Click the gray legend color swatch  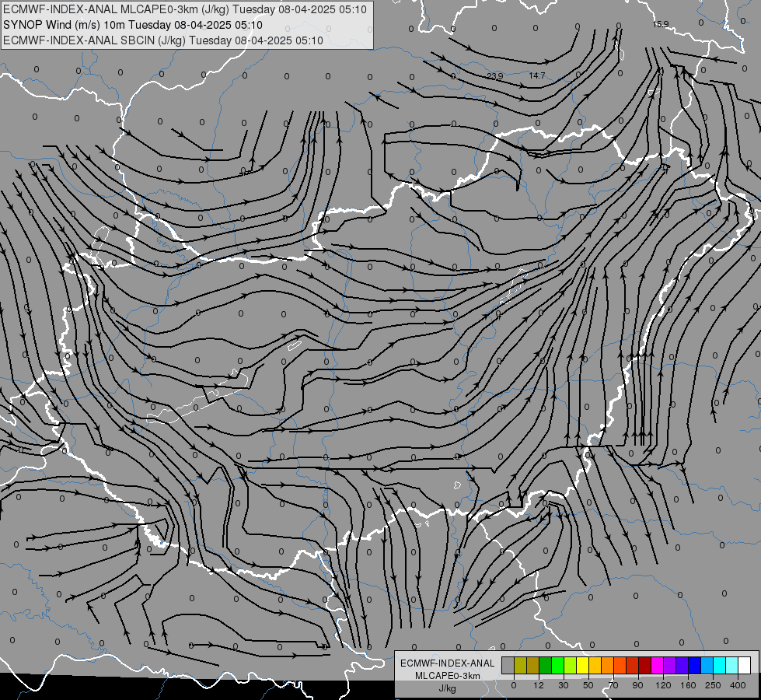pyautogui.click(x=508, y=665)
